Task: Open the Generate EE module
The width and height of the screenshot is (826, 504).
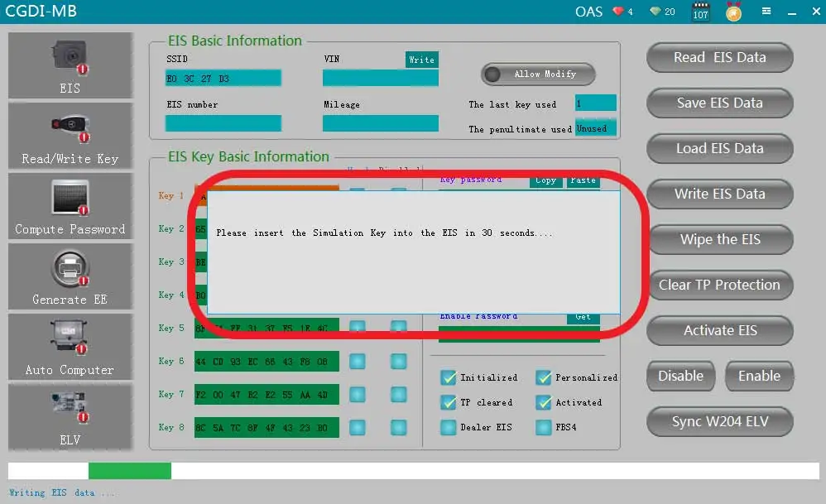Action: [70, 276]
